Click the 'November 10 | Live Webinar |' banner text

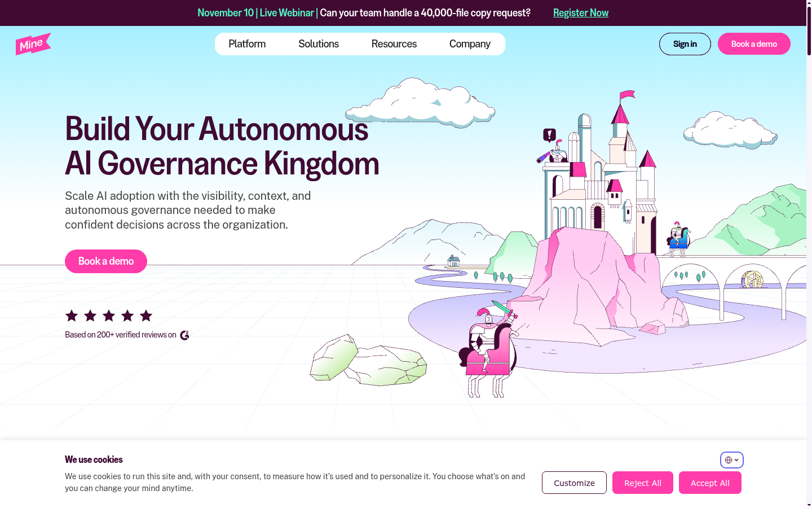tap(258, 13)
